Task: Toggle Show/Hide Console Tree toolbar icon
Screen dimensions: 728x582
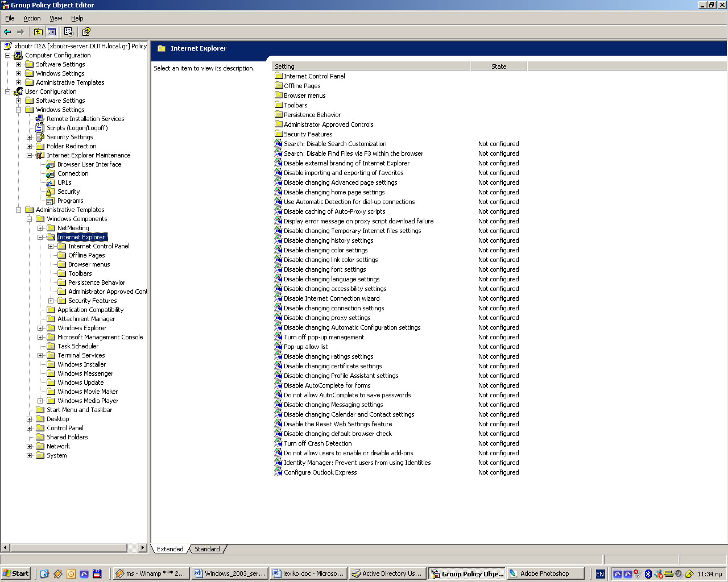Action: point(52,32)
